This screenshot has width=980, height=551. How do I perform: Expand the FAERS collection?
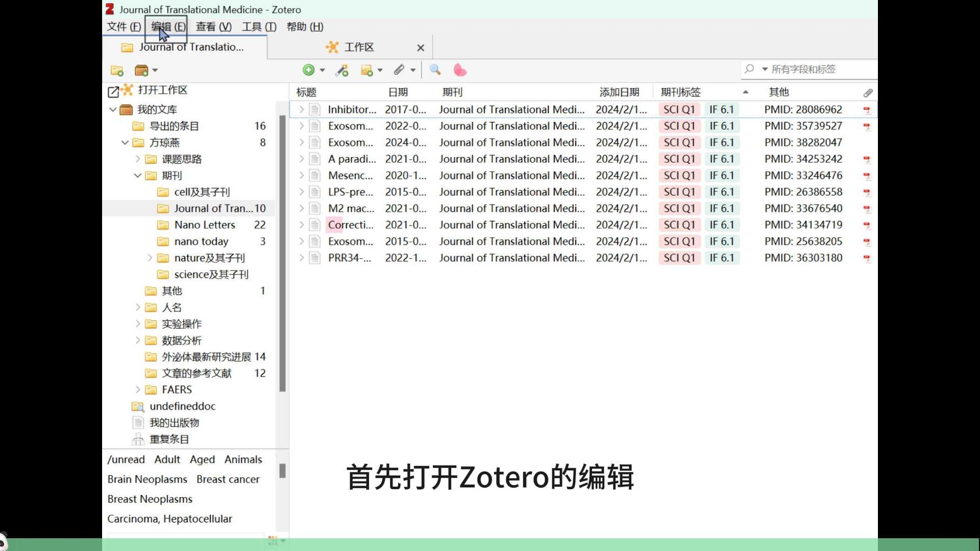pos(138,390)
